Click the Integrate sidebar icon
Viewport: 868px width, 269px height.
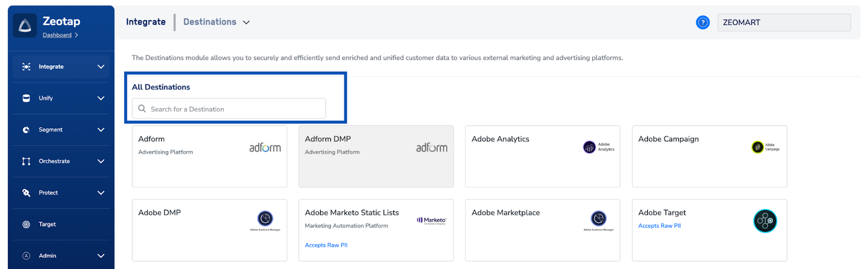[x=26, y=67]
